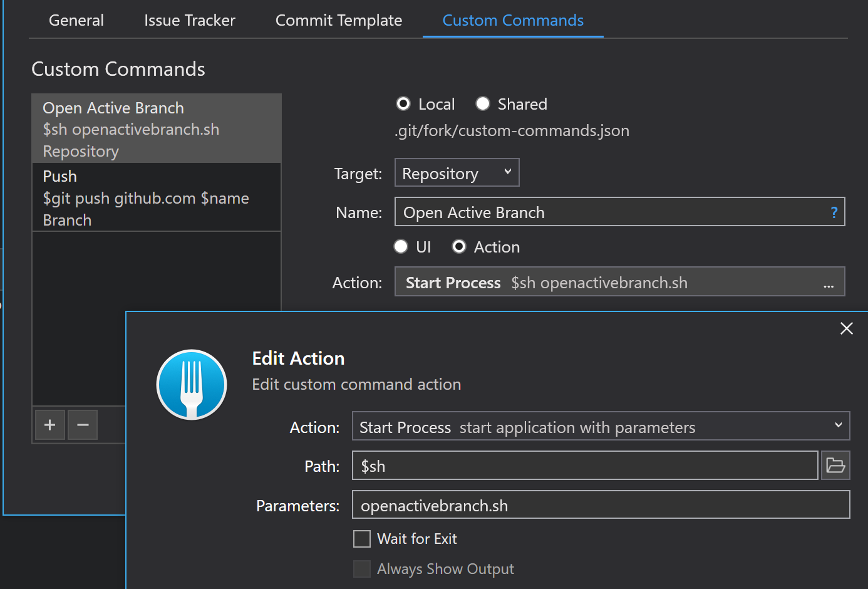
Task: Browse for a path using the folder icon
Action: coord(835,465)
